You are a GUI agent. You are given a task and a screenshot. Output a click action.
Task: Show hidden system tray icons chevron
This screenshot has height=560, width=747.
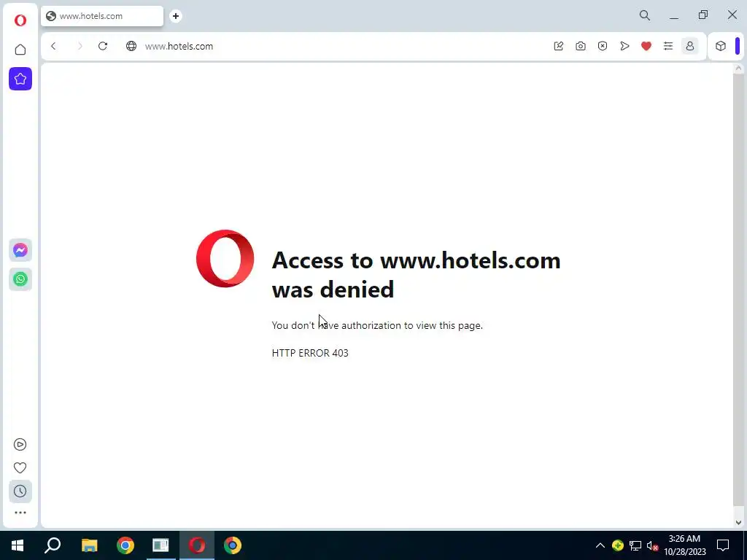point(600,545)
